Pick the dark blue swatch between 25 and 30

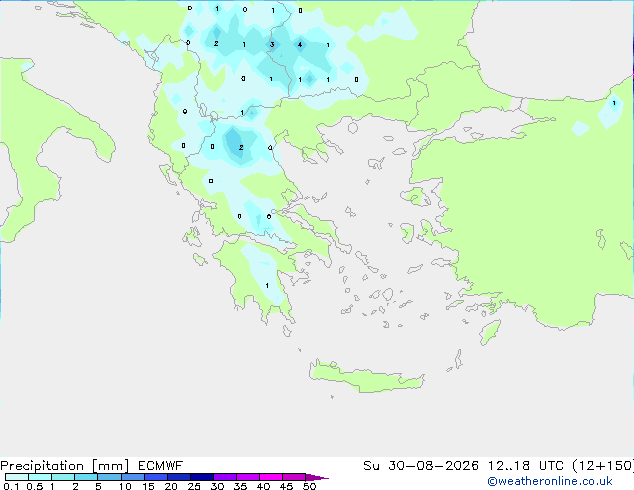click(x=202, y=477)
